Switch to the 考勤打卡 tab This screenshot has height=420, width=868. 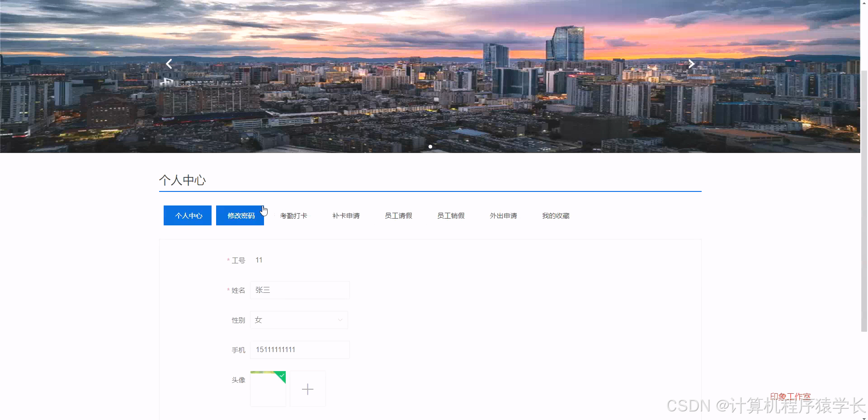[x=293, y=215]
